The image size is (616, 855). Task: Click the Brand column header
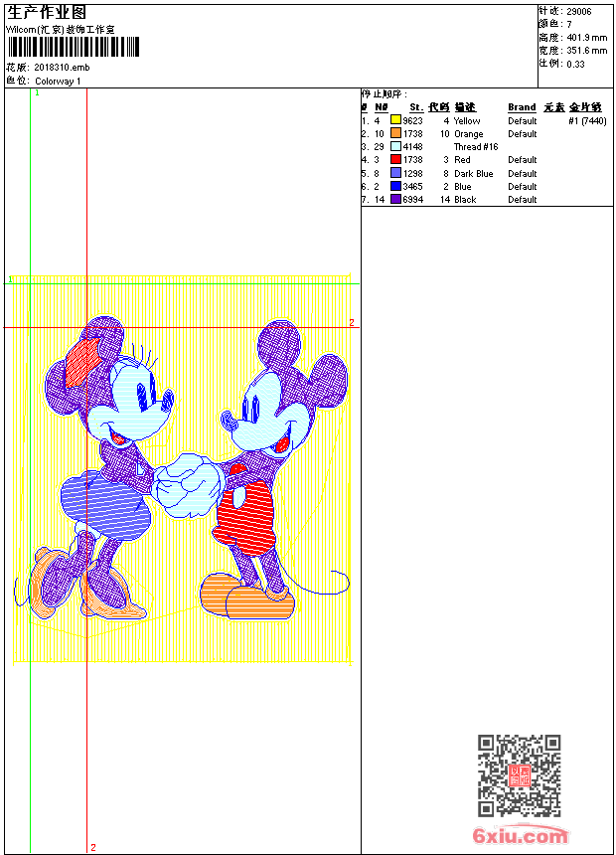(522, 107)
